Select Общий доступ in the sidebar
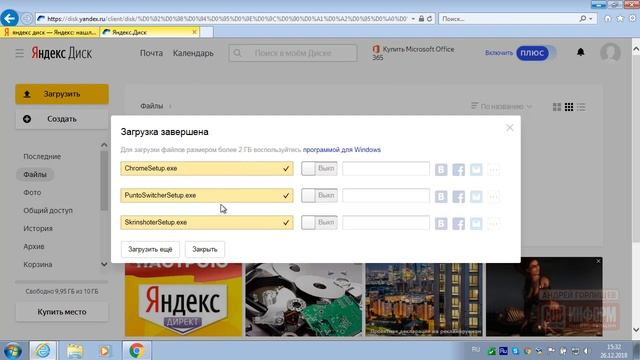The height and width of the screenshot is (360, 640). [x=48, y=210]
